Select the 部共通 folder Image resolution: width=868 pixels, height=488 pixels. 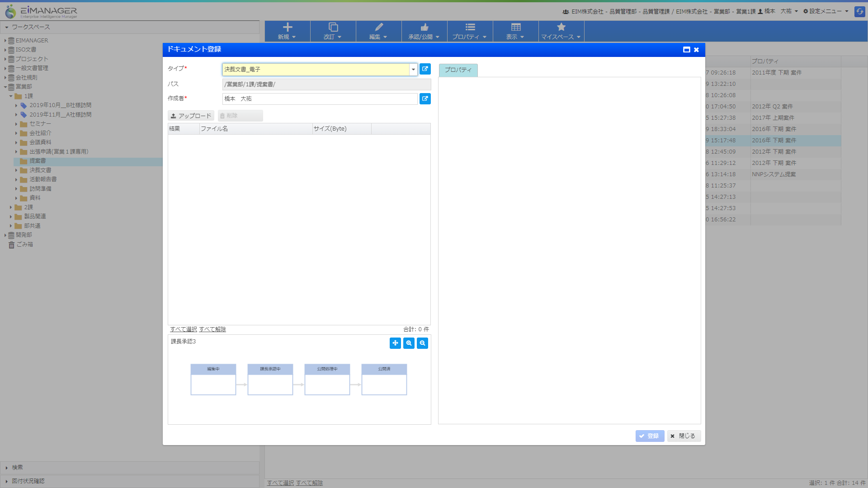[x=32, y=226]
